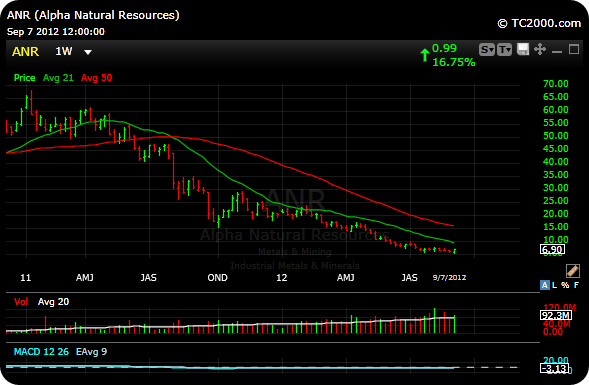Open the 1W timeframe dropdown arrow
The height and width of the screenshot is (385, 589).
[x=88, y=52]
